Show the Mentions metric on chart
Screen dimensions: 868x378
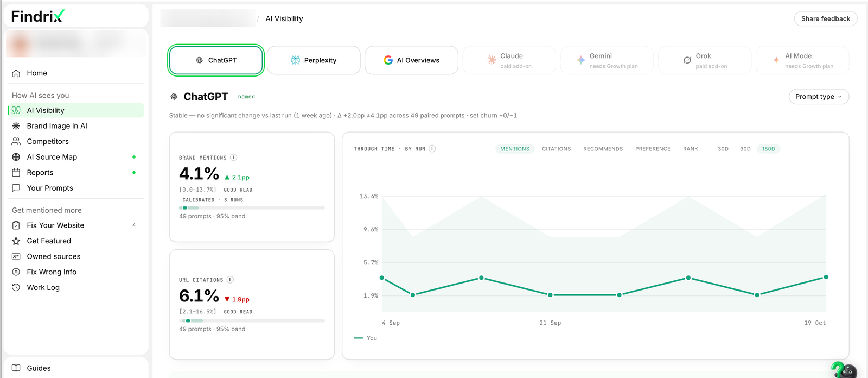pos(515,149)
